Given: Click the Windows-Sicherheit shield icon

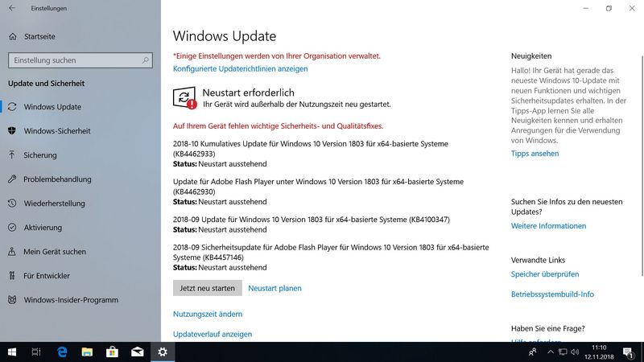Looking at the screenshot, I should [x=12, y=131].
